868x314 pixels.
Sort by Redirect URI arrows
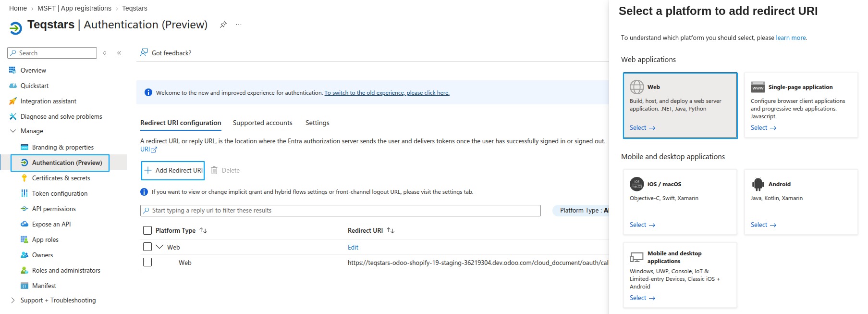point(391,230)
